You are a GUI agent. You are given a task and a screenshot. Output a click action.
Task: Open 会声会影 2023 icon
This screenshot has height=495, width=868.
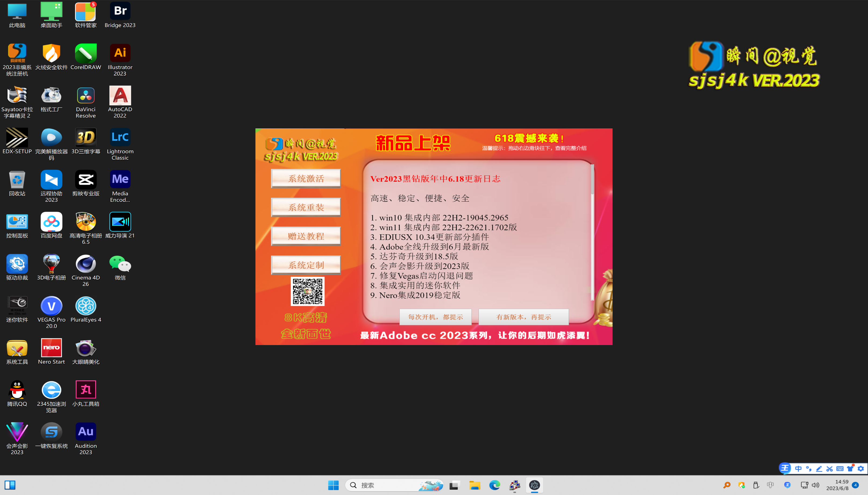pyautogui.click(x=17, y=439)
